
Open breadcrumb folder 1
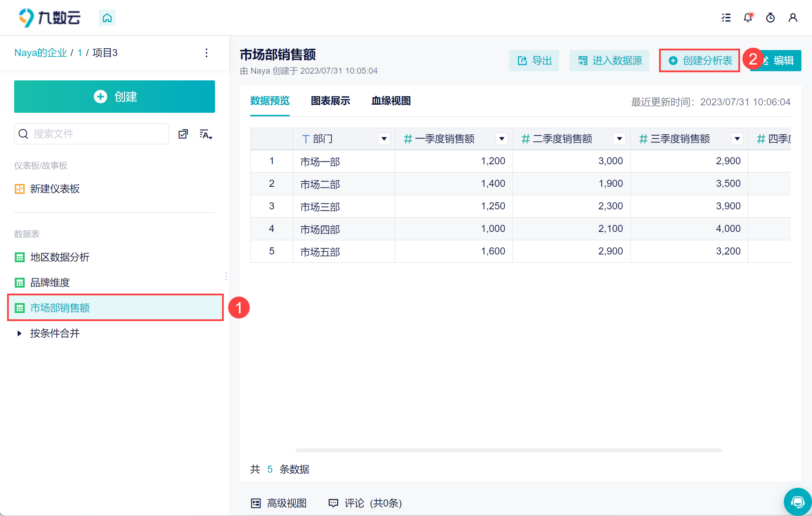[x=80, y=53]
